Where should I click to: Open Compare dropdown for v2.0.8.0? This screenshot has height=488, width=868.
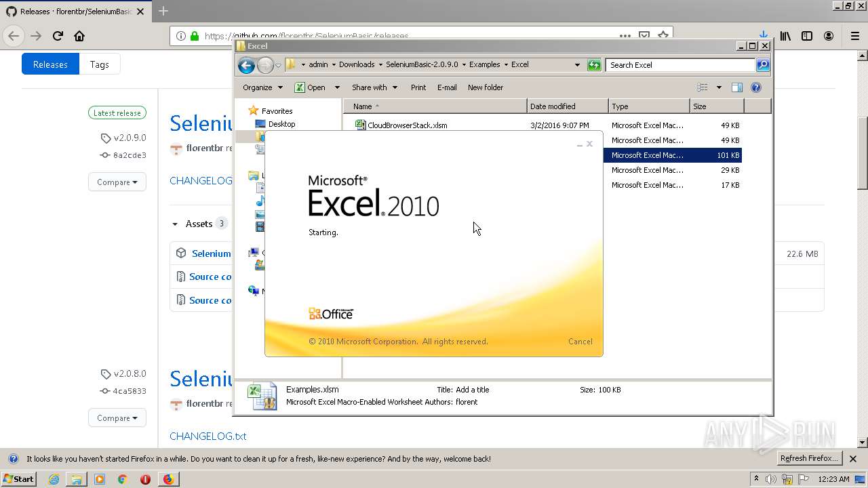pyautogui.click(x=117, y=418)
